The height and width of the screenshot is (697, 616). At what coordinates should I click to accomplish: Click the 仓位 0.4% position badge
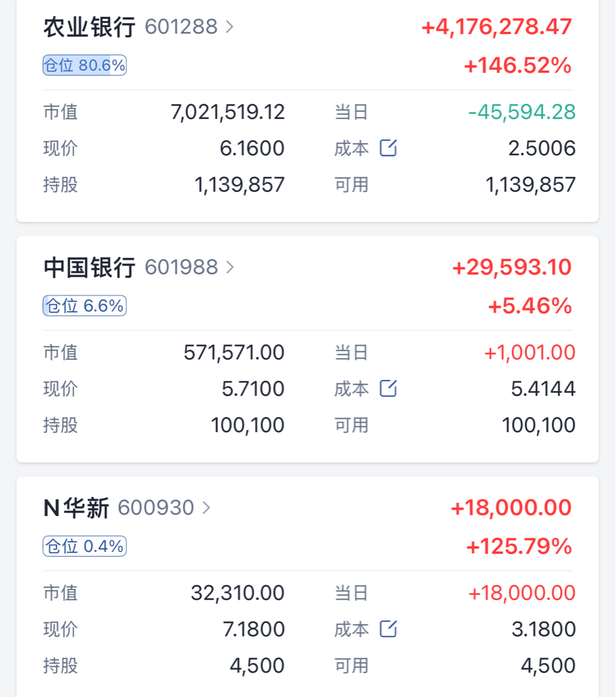(x=84, y=547)
